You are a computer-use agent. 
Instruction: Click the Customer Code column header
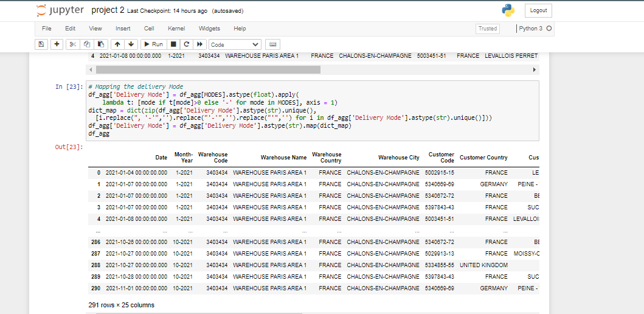(441, 158)
